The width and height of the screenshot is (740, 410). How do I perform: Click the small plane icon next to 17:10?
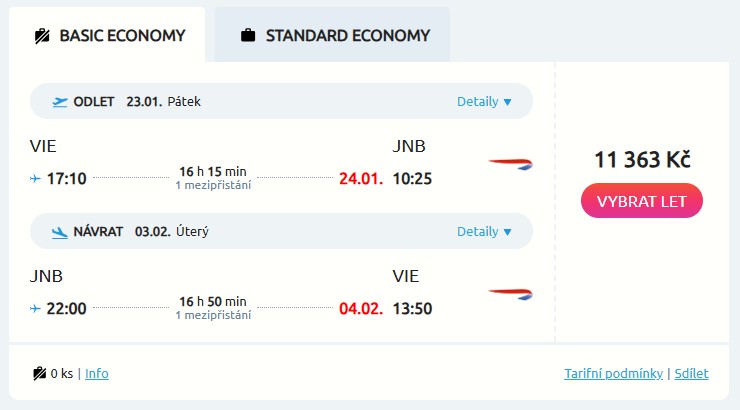[x=36, y=179]
